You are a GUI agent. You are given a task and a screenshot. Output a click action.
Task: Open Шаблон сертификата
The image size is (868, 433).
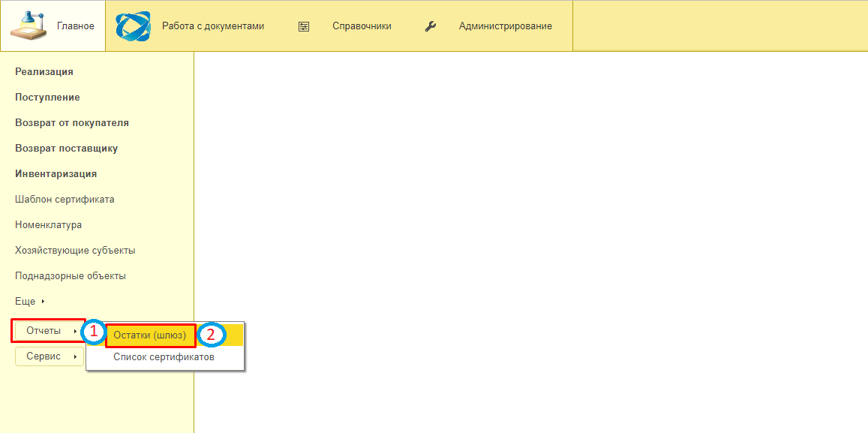coord(65,200)
